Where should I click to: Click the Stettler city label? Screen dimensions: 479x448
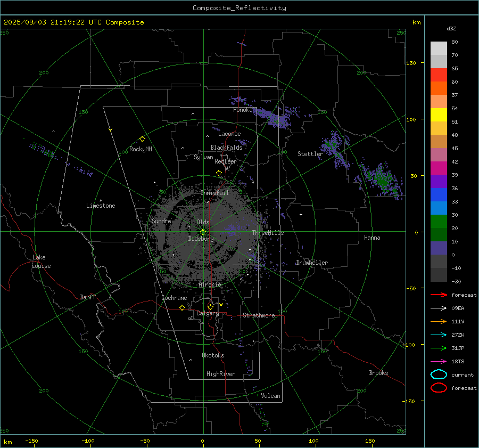tap(310, 154)
